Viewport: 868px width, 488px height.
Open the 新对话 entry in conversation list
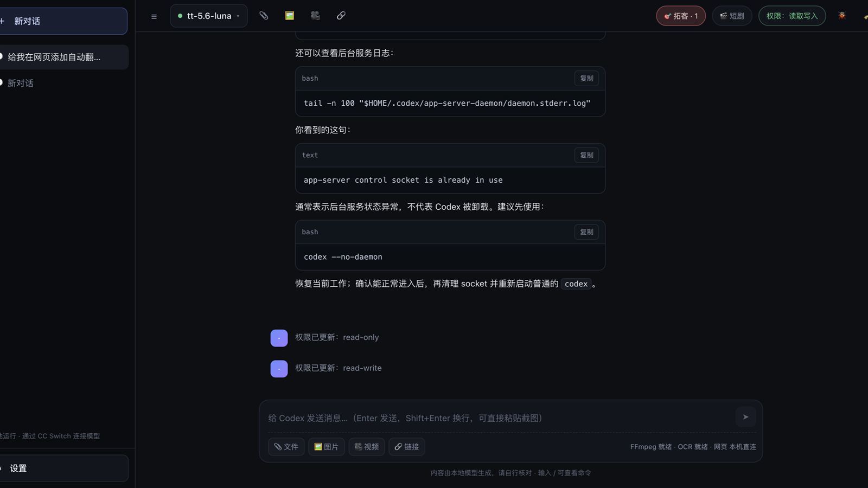[63, 83]
